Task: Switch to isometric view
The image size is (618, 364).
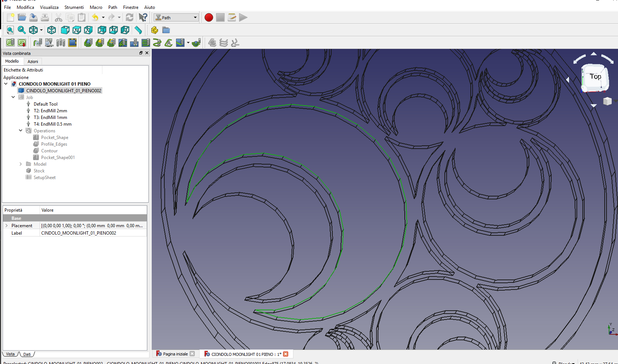Action: pyautogui.click(x=52, y=30)
